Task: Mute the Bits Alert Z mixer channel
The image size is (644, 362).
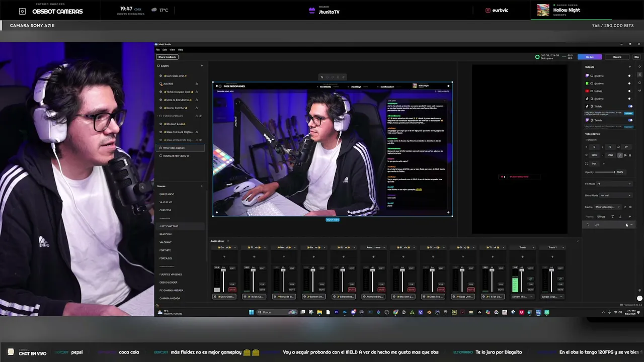Action: point(411,290)
